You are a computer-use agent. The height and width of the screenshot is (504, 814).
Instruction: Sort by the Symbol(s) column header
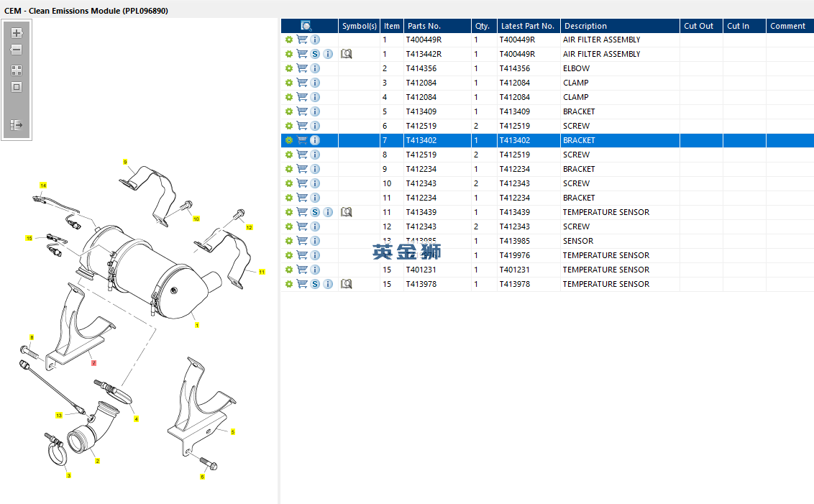tap(360, 26)
